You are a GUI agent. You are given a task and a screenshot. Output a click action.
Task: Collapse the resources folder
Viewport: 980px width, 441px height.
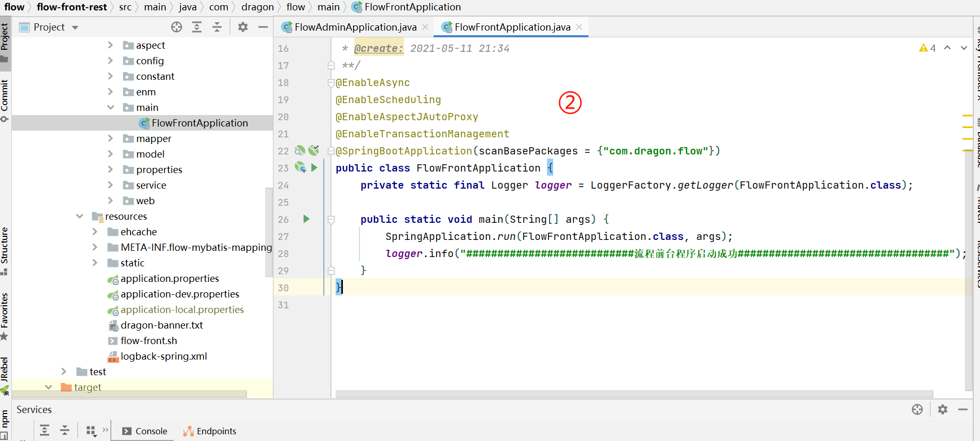tap(79, 216)
